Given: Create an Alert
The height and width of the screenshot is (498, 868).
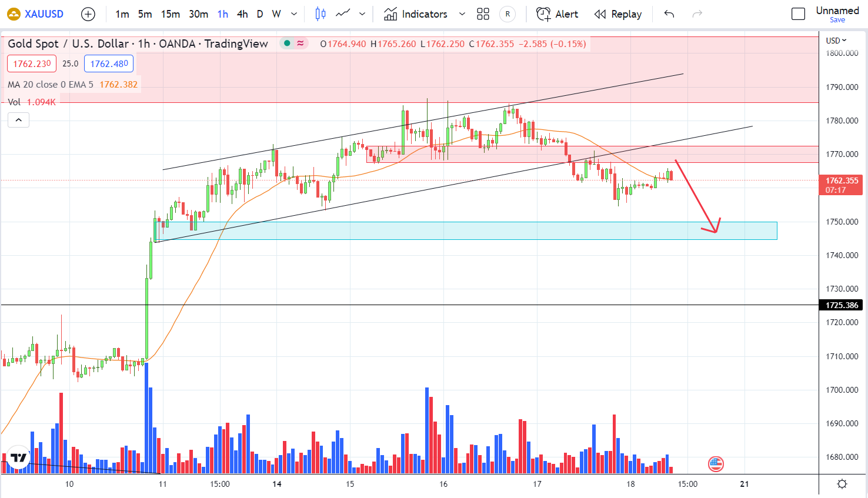Looking at the screenshot, I should (x=557, y=14).
